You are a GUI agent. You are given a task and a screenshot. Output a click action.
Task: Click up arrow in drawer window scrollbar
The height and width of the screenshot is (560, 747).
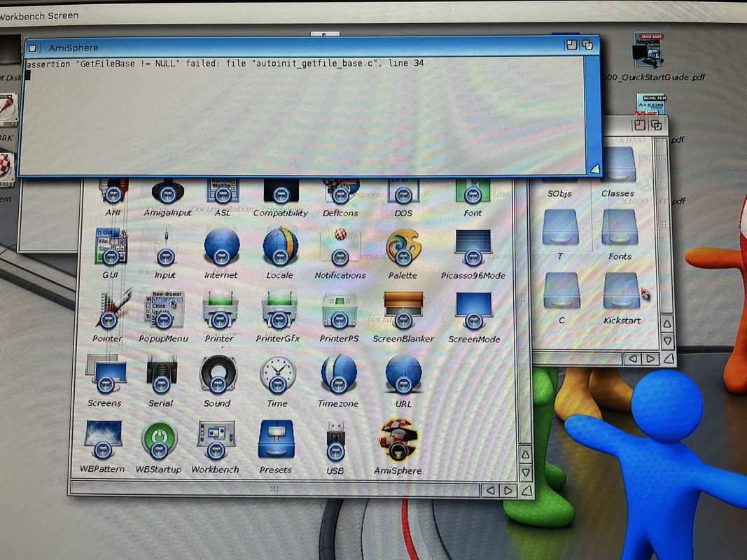point(667,324)
